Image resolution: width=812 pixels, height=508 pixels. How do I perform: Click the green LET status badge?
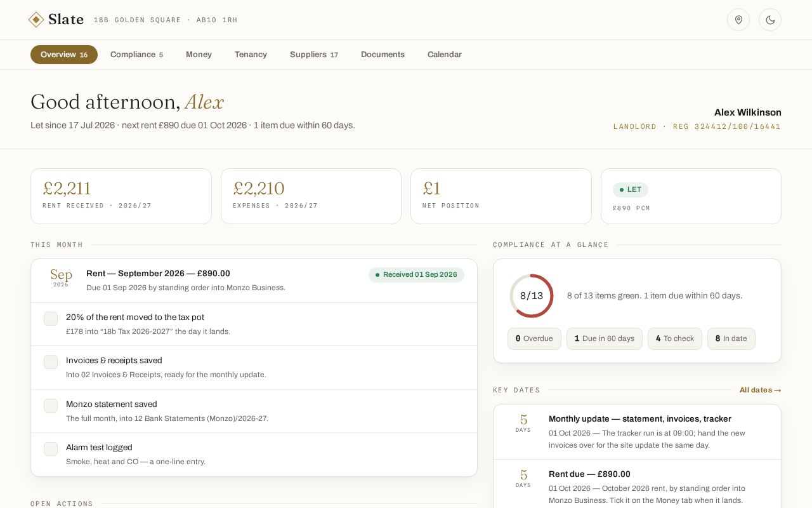pyautogui.click(x=631, y=190)
